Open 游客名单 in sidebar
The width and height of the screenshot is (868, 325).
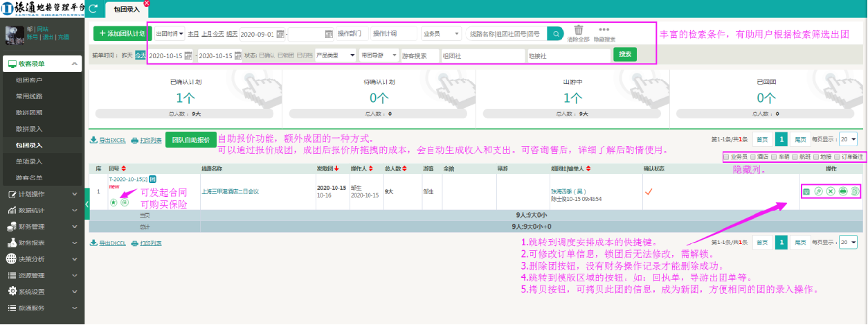(x=29, y=177)
